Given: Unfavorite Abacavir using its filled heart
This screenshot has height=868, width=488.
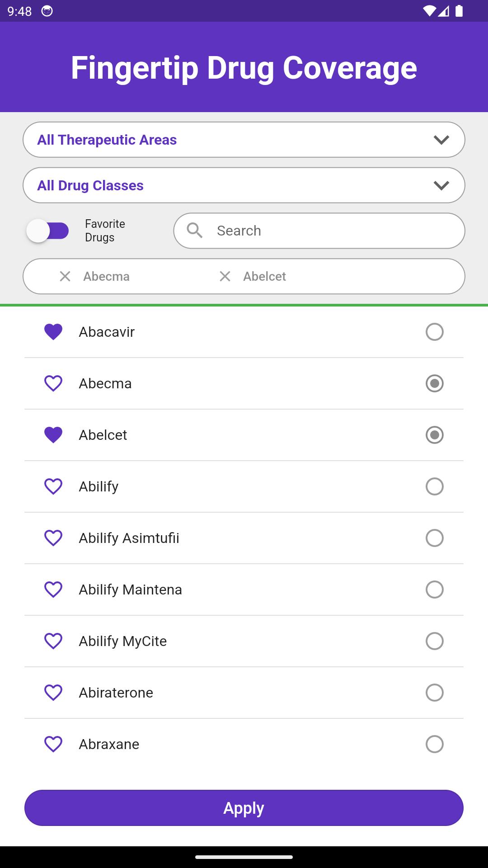Looking at the screenshot, I should click(x=53, y=332).
